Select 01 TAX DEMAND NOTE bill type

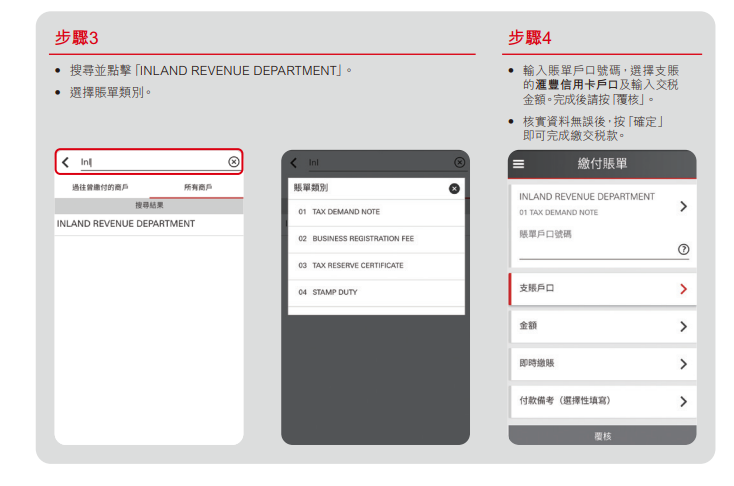pos(339,212)
